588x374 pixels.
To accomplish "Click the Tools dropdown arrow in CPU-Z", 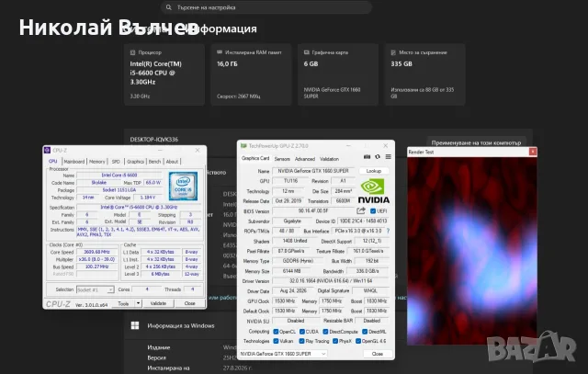I will [139, 303].
